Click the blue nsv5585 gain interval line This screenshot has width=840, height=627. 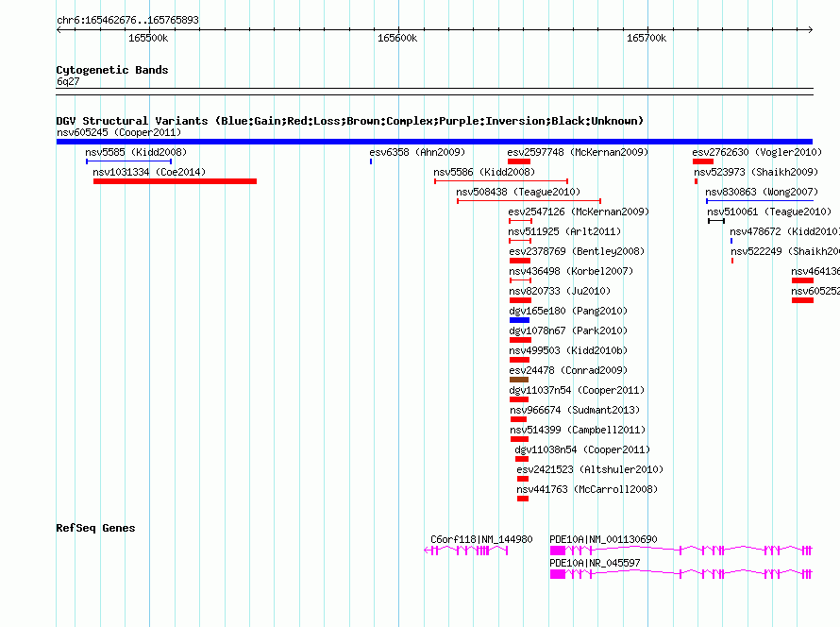[128, 161]
